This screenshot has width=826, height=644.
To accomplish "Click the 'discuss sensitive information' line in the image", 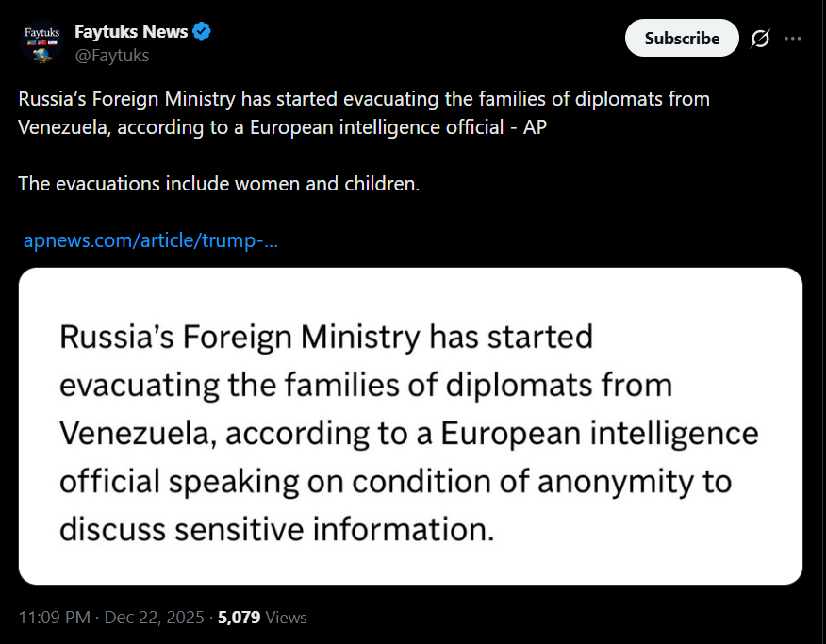I will 276,529.
